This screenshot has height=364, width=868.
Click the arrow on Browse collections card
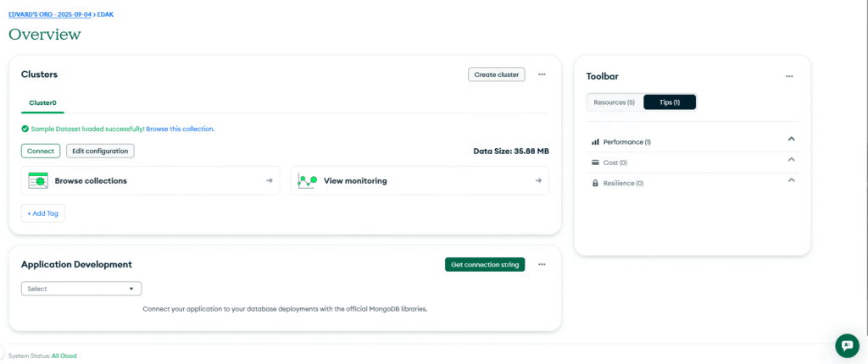[x=270, y=180]
